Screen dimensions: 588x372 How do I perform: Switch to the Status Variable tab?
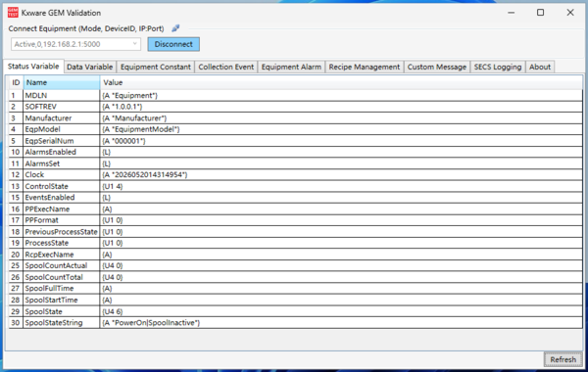coord(33,67)
